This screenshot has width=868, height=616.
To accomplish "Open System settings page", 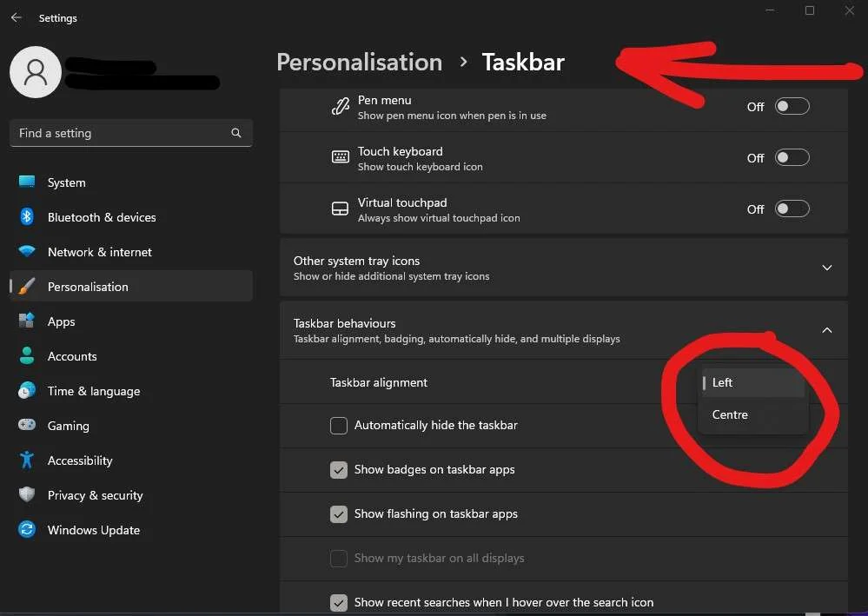I will click(131, 182).
